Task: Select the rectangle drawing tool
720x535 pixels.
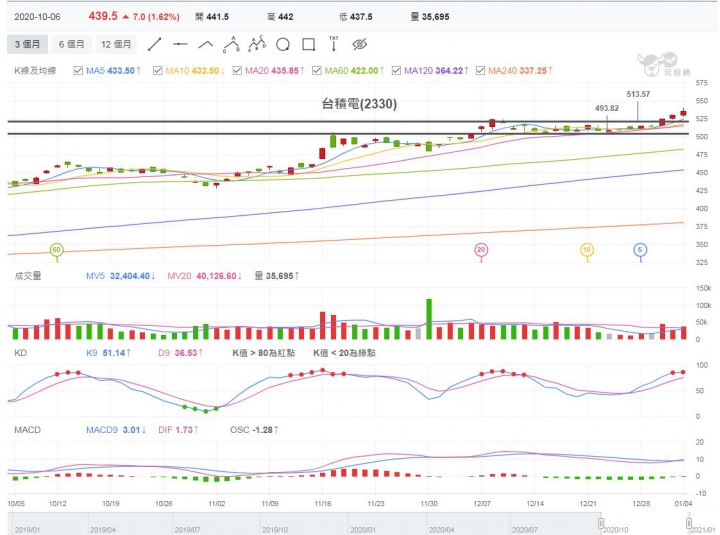Action: (309, 45)
